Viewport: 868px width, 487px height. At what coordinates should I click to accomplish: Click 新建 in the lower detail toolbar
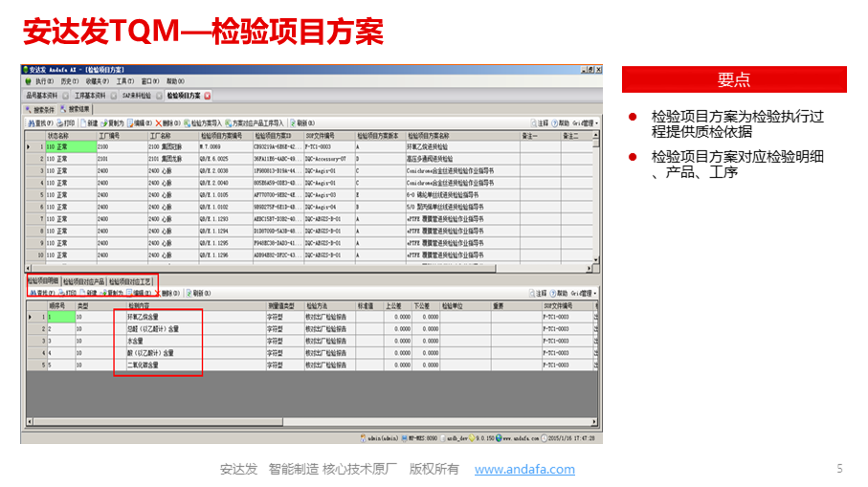(x=89, y=293)
